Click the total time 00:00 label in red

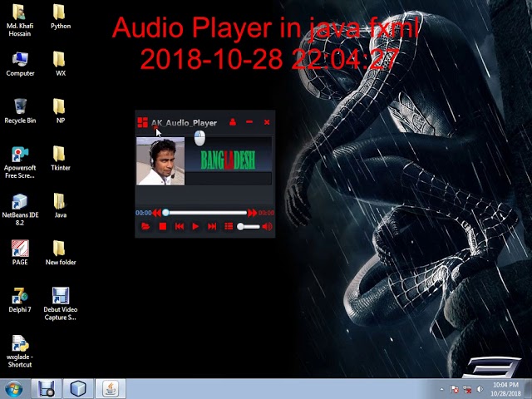click(x=266, y=213)
